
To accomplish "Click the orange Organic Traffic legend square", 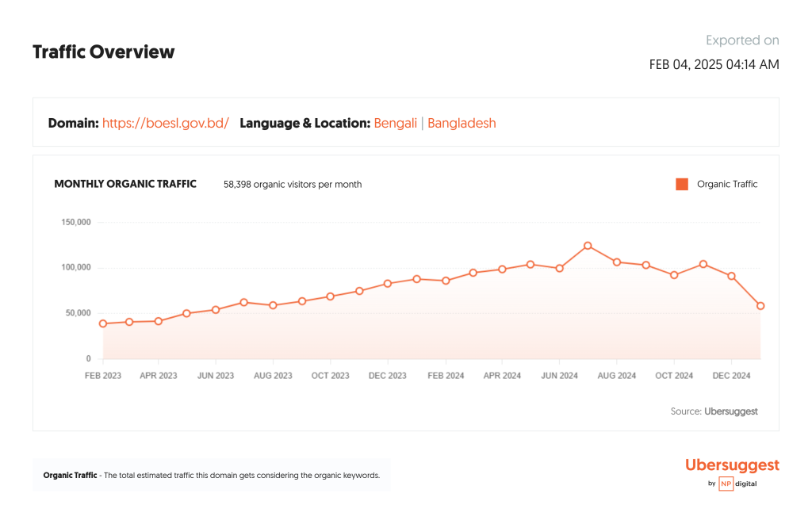I will (x=681, y=184).
